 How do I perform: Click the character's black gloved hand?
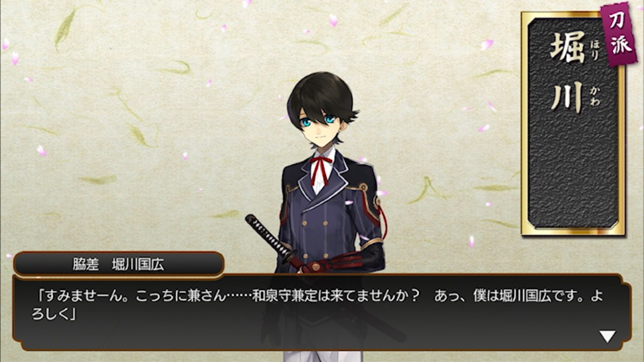pyautogui.click(x=373, y=257)
